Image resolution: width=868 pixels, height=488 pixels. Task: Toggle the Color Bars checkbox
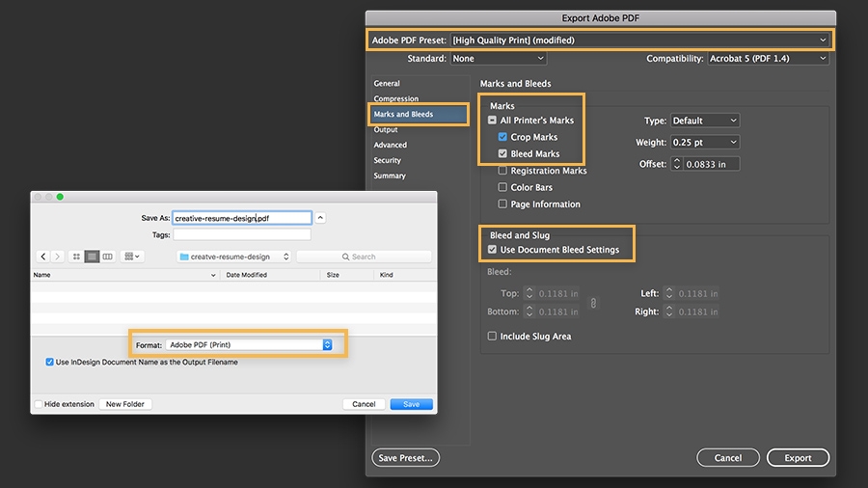pyautogui.click(x=502, y=187)
